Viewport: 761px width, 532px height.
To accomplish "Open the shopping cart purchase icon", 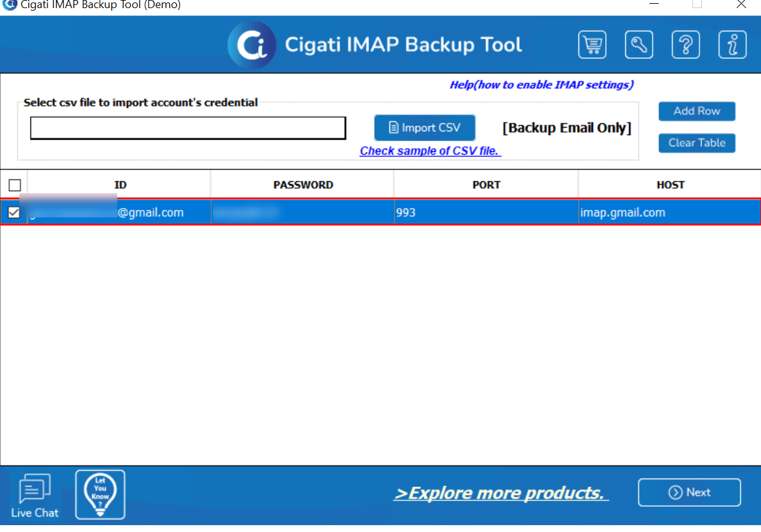I will click(x=592, y=45).
